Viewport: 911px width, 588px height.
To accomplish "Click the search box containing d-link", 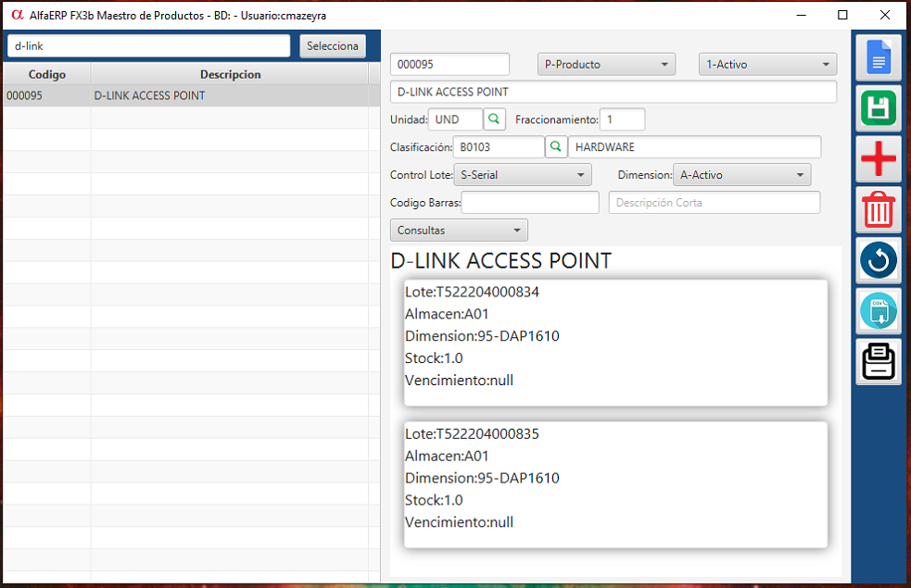I will click(x=148, y=46).
